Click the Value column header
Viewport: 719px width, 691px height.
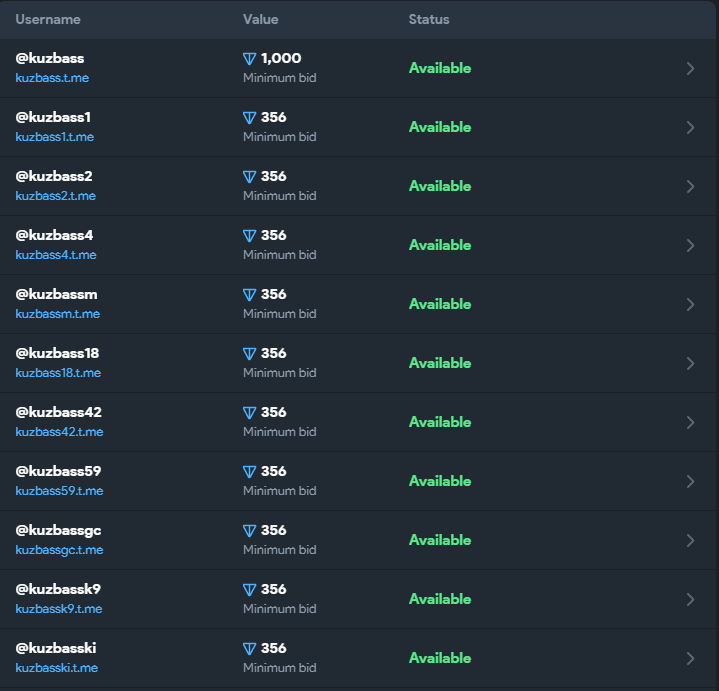point(260,19)
